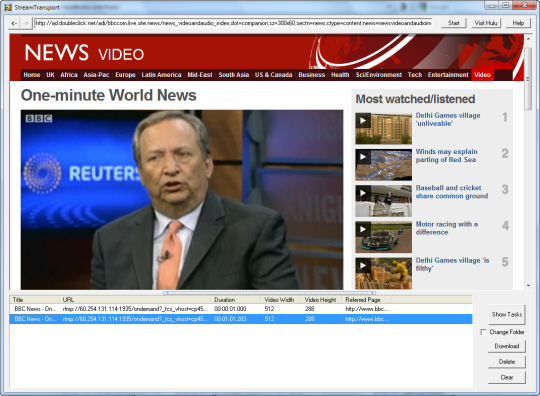This screenshot has height=396, width=540.
Task: Click the StreamTransport app icon in title bar
Action: [8, 7]
